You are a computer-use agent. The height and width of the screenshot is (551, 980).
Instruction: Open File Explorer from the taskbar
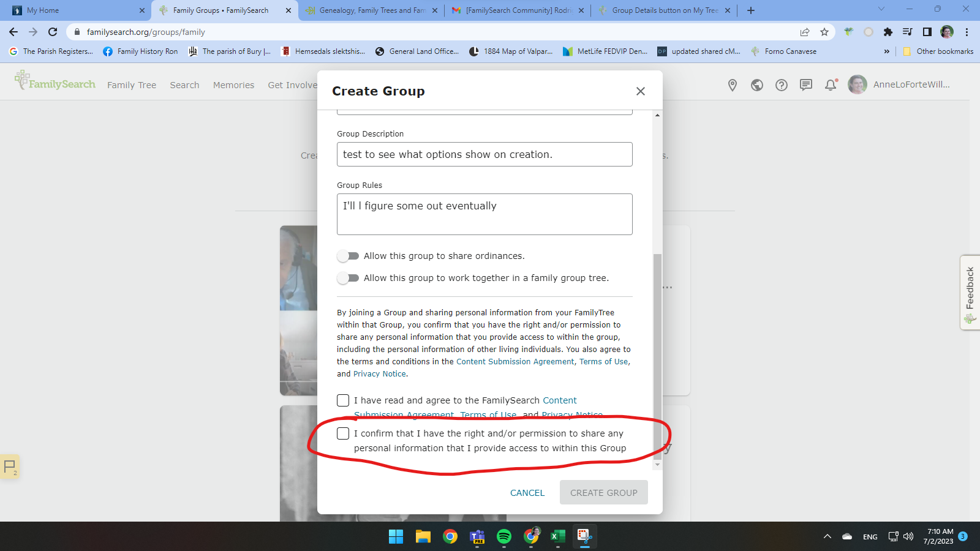423,537
